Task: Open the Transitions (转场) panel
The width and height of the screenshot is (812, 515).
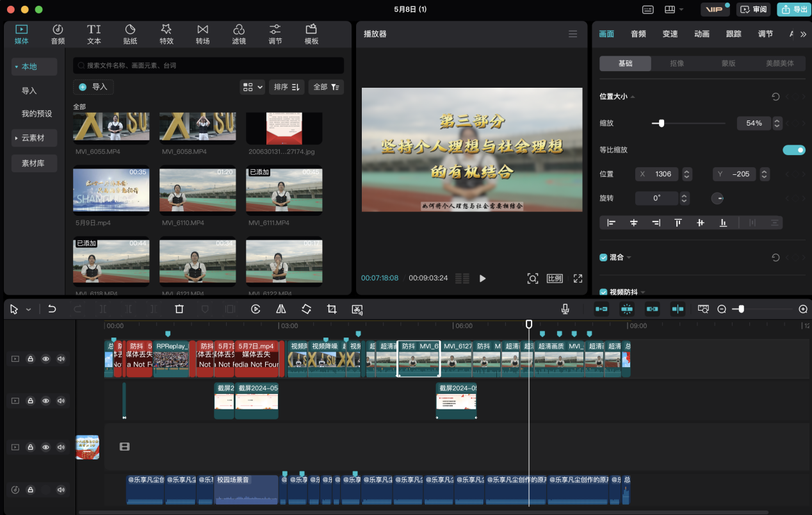Action: 202,35
